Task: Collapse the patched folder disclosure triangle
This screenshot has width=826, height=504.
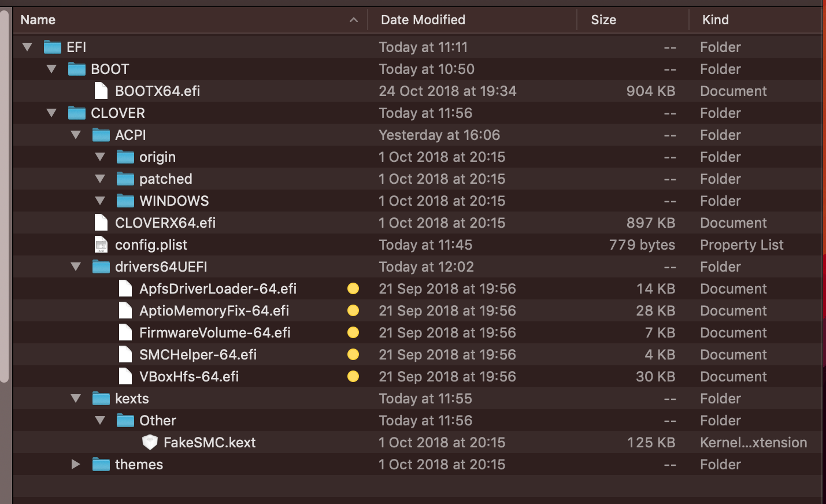Action: [100, 179]
